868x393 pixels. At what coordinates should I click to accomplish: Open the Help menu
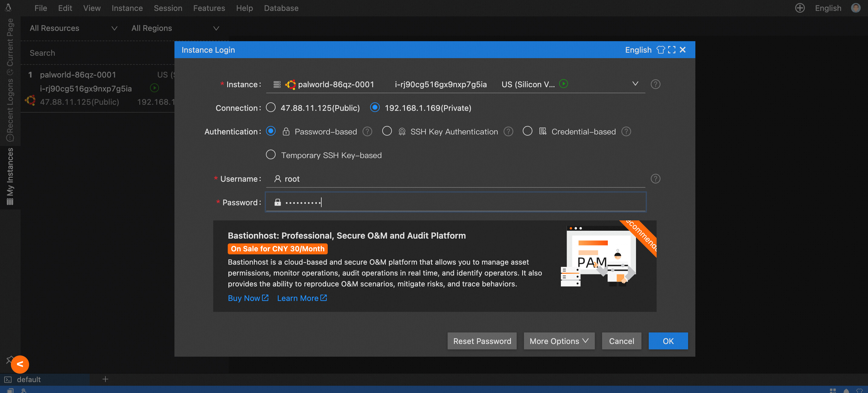click(244, 8)
